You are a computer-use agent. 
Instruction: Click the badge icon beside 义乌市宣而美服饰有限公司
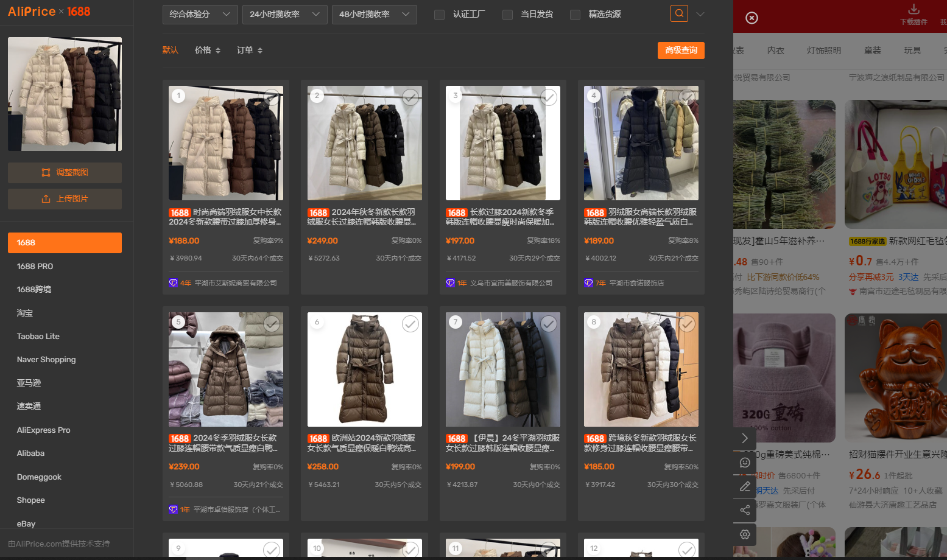[450, 283]
